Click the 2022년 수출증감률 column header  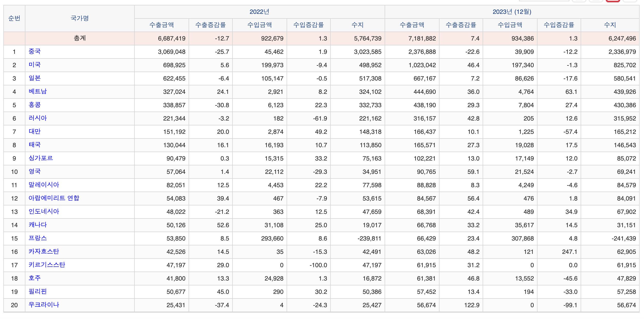(x=211, y=25)
